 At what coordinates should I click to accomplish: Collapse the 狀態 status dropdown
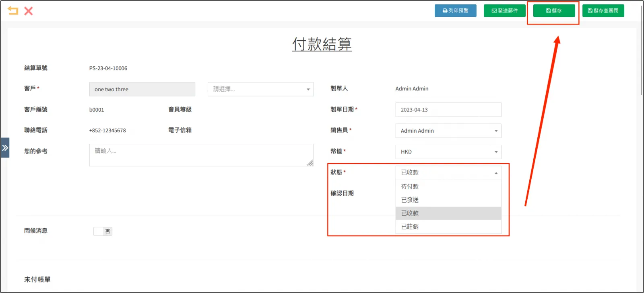pyautogui.click(x=448, y=172)
